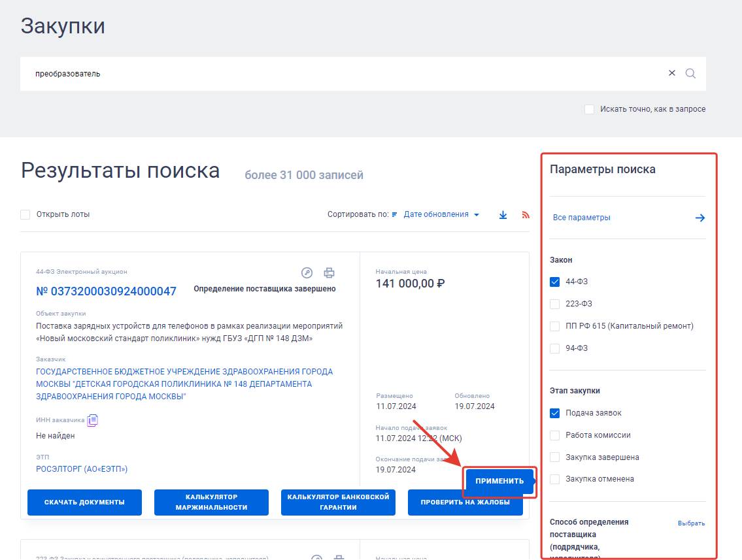Open the RSS feed icon above results

coord(526,214)
